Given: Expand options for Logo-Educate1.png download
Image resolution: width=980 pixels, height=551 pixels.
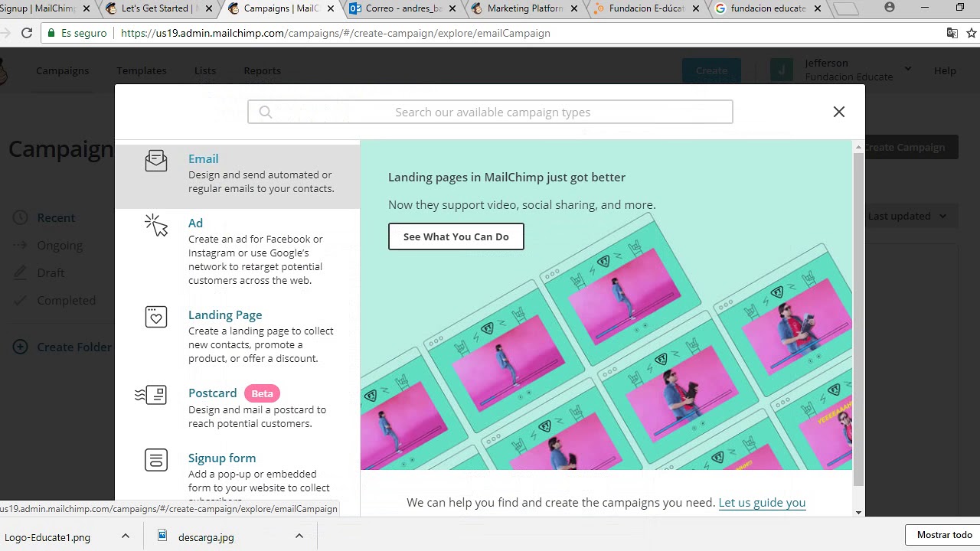Looking at the screenshot, I should point(126,536).
